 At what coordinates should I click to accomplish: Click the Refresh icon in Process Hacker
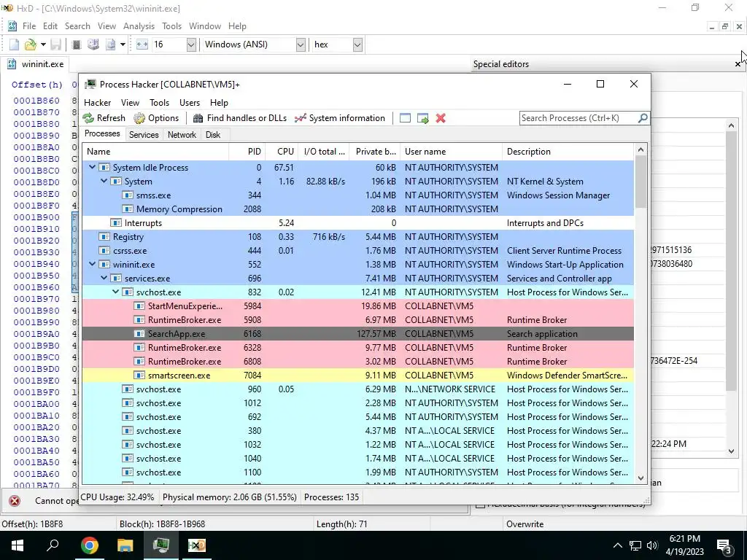(x=88, y=118)
